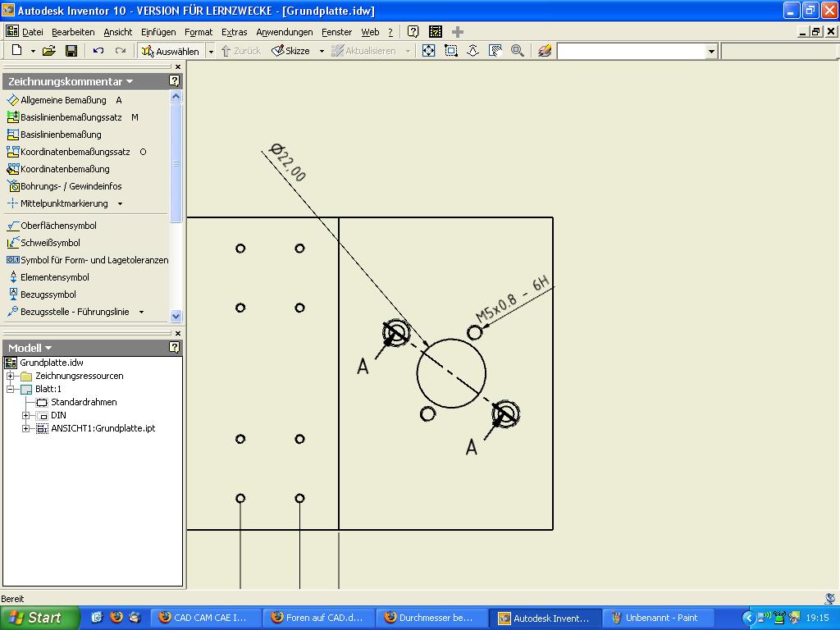Screen dimensions: 840x630
Task: Select Schweißsymbol tool
Action: pyautogui.click(x=43, y=243)
